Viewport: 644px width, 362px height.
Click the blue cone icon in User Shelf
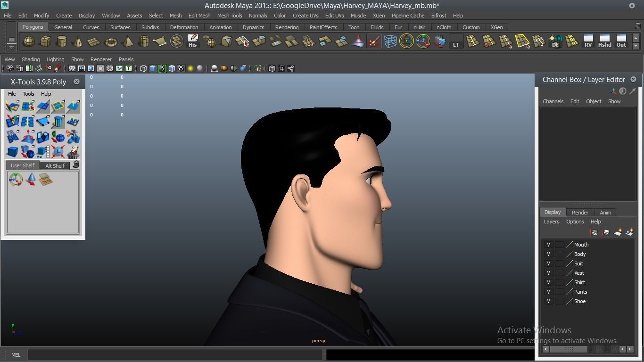[x=31, y=179]
